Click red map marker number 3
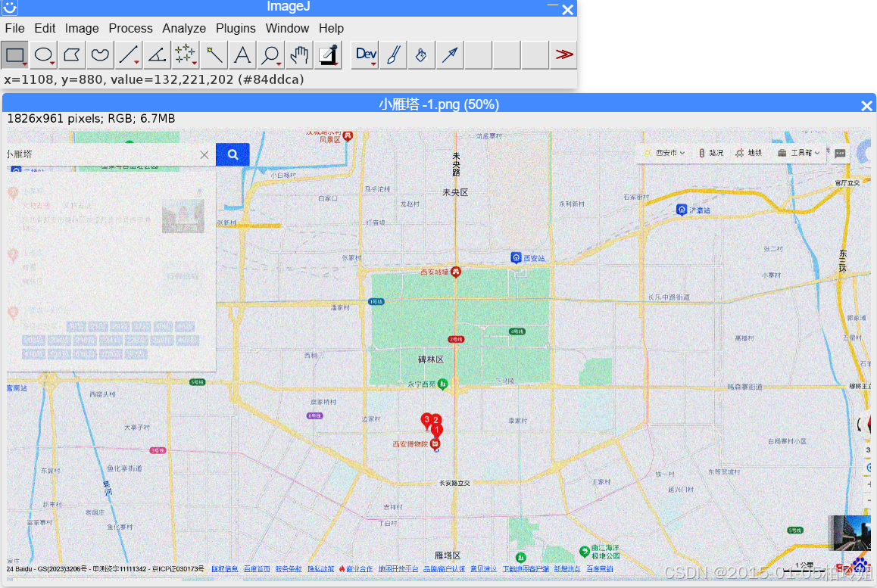The width and height of the screenshot is (877, 588). (426, 420)
